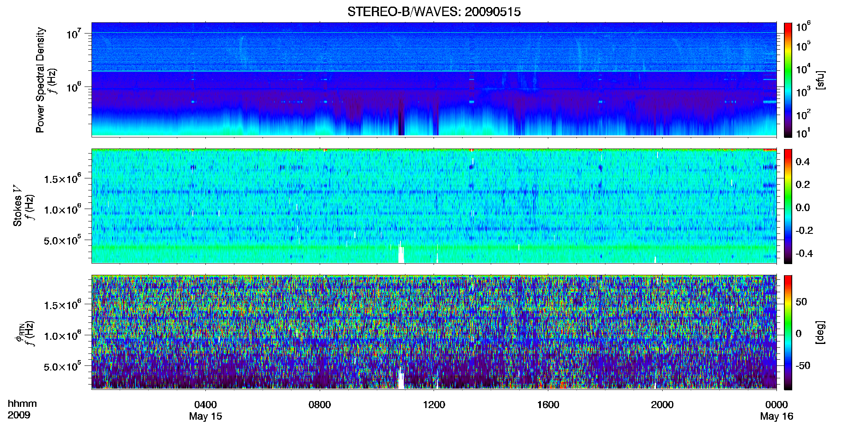Click the -0.4 tick on the Stokes V colorbar
The height and width of the screenshot is (447, 868).
(x=804, y=253)
